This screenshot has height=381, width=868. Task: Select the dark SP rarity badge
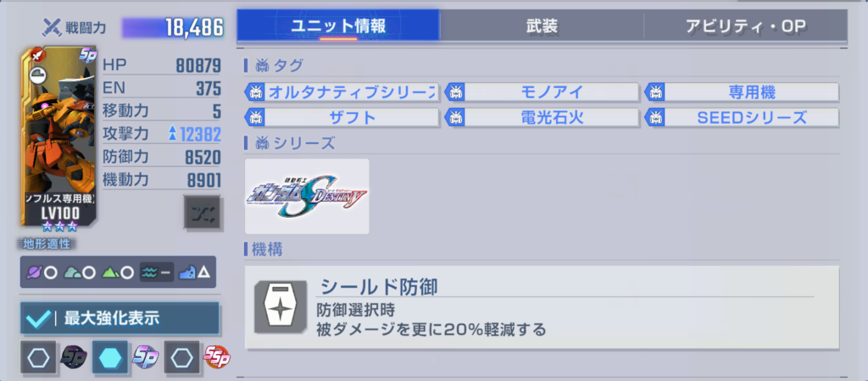pos(71,358)
